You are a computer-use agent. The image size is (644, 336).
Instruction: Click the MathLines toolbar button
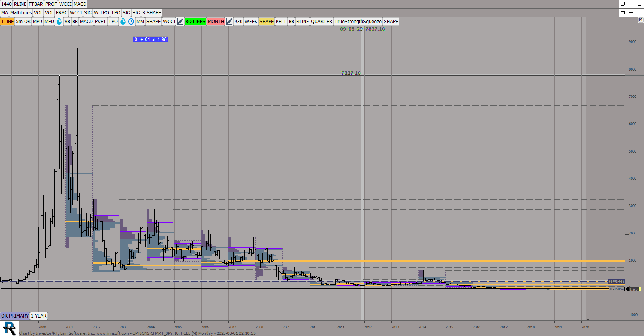click(21, 13)
